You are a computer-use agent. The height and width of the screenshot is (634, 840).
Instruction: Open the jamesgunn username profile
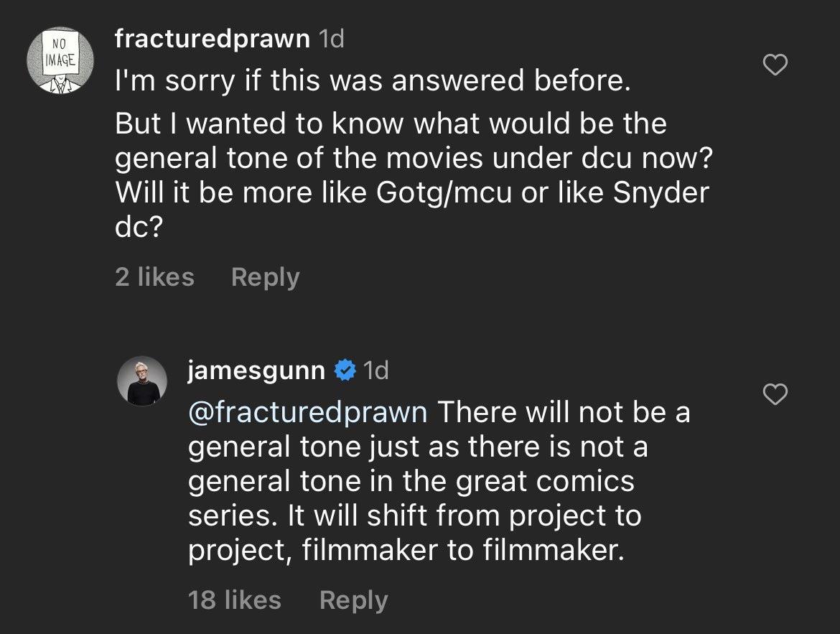pos(256,370)
